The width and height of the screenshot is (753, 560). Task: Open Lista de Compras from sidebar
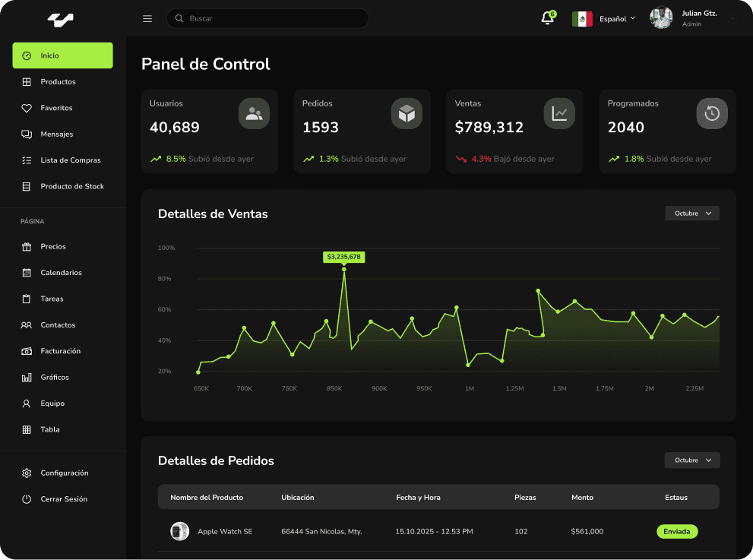tap(70, 160)
